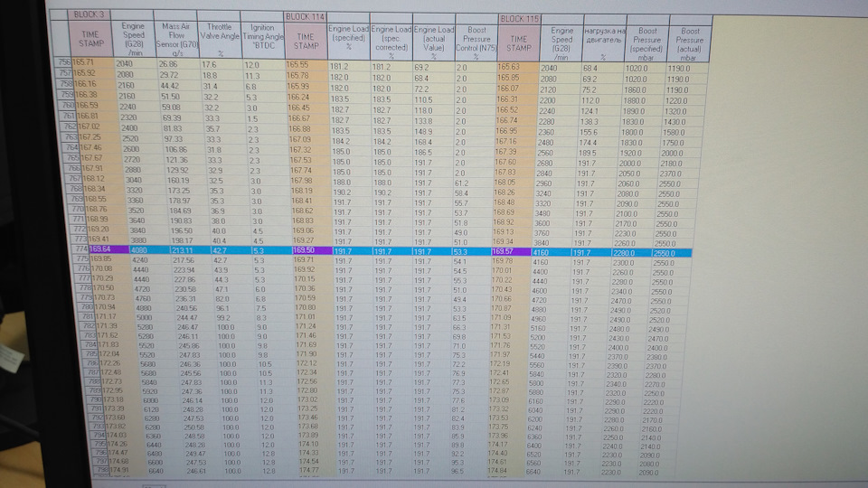Click the TIME STAMP header under BLOCK 114

click(306, 41)
